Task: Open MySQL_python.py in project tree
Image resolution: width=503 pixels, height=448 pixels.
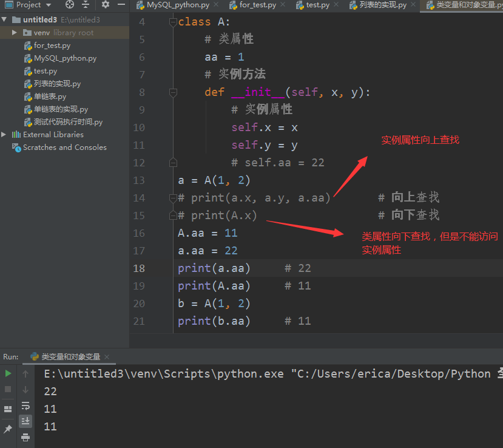Action: 65,58
